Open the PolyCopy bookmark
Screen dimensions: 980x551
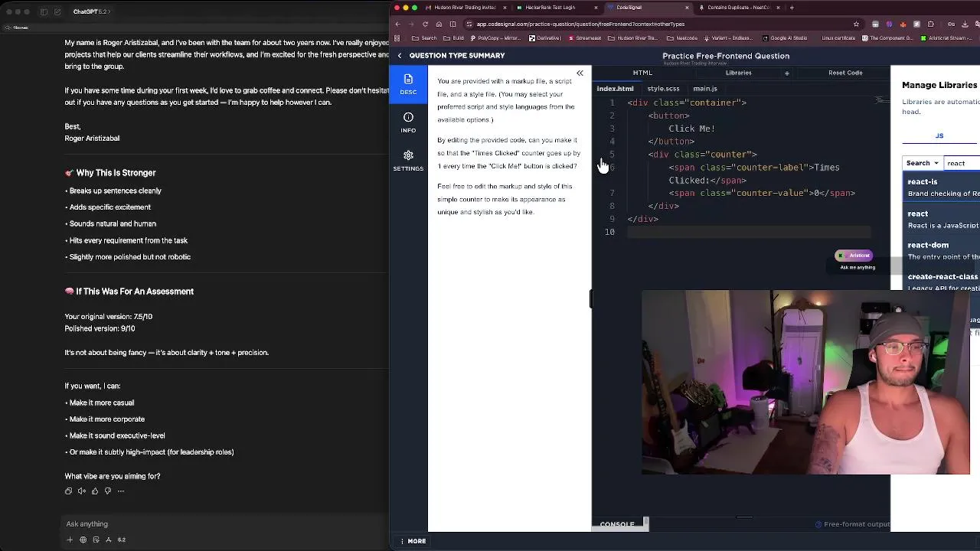click(496, 37)
